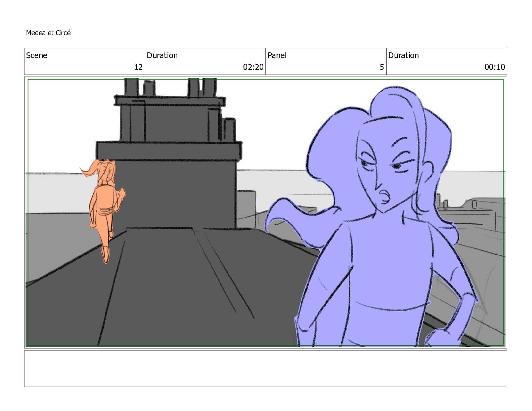This screenshot has width=532, height=411.
Task: Click the 'Duration' label next to Panel
Action: click(404, 55)
